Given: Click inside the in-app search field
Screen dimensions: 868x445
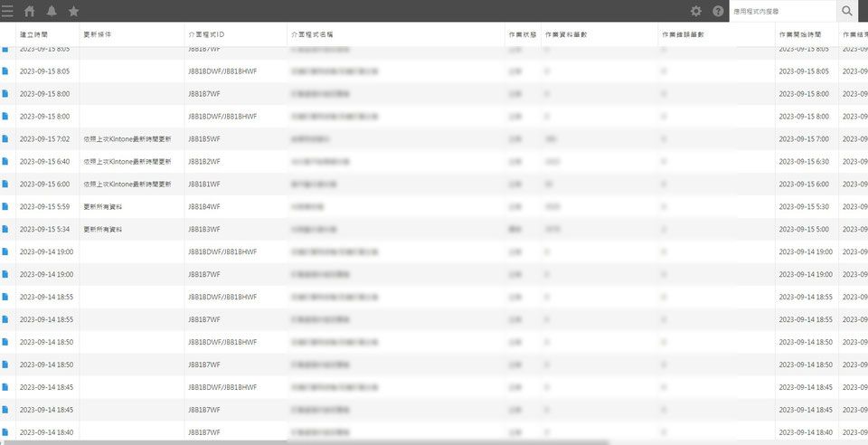Looking at the screenshot, I should (783, 11).
